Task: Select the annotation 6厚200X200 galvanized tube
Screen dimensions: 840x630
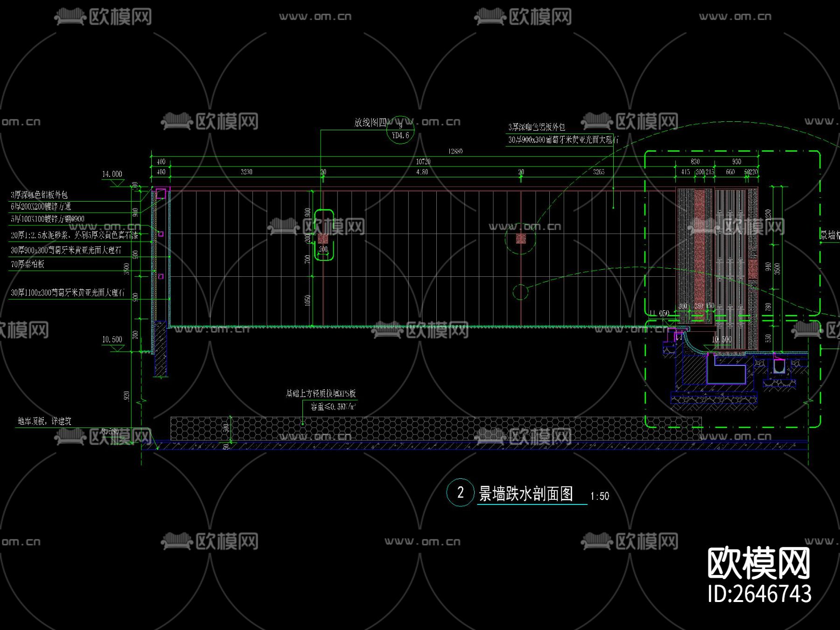Action: [x=41, y=206]
